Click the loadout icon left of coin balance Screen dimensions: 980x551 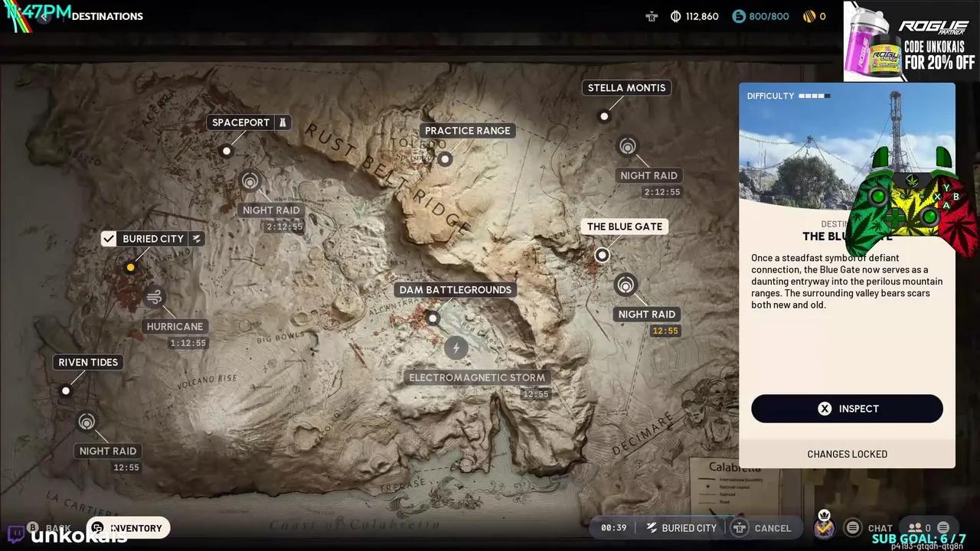click(652, 16)
